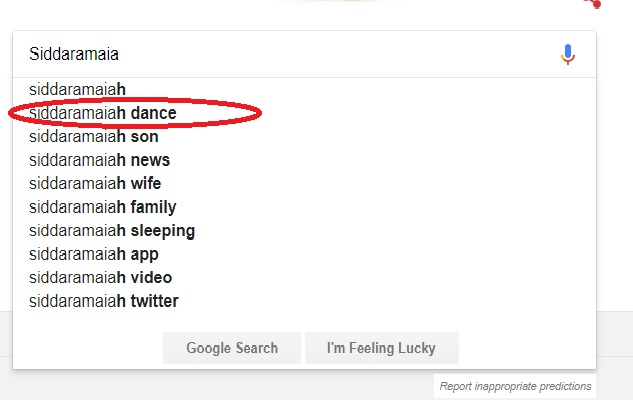
Task: Click the red share icon at top right
Action: (x=594, y=3)
